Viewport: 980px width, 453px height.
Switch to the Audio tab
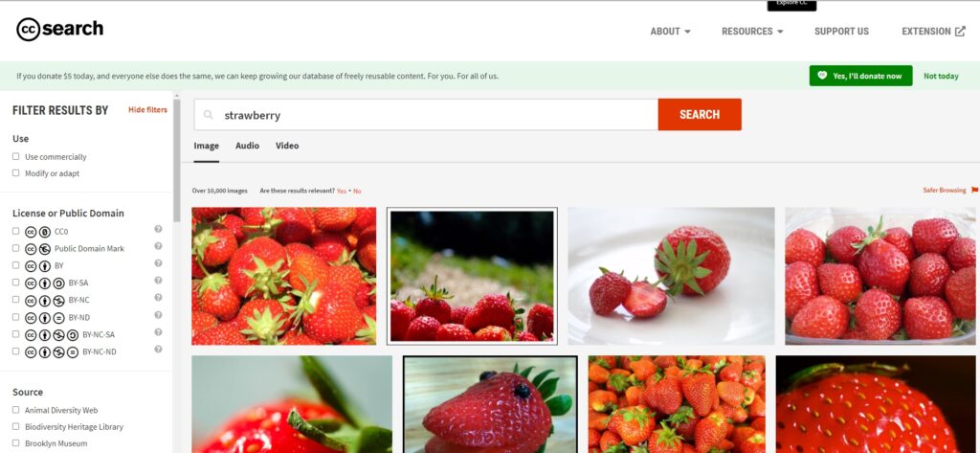[x=248, y=146]
